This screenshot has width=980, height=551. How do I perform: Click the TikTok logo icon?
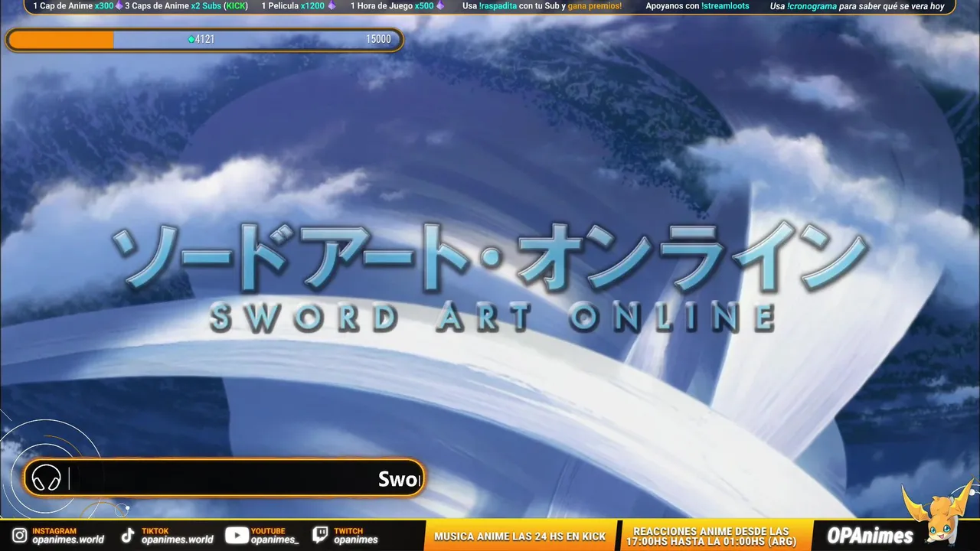pos(128,535)
